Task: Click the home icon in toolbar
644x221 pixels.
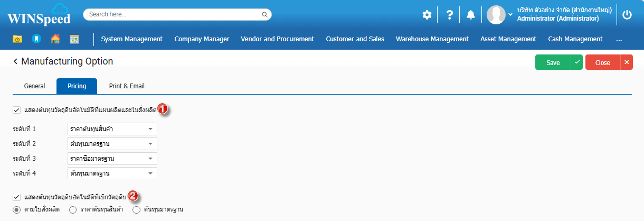Action: click(x=55, y=39)
